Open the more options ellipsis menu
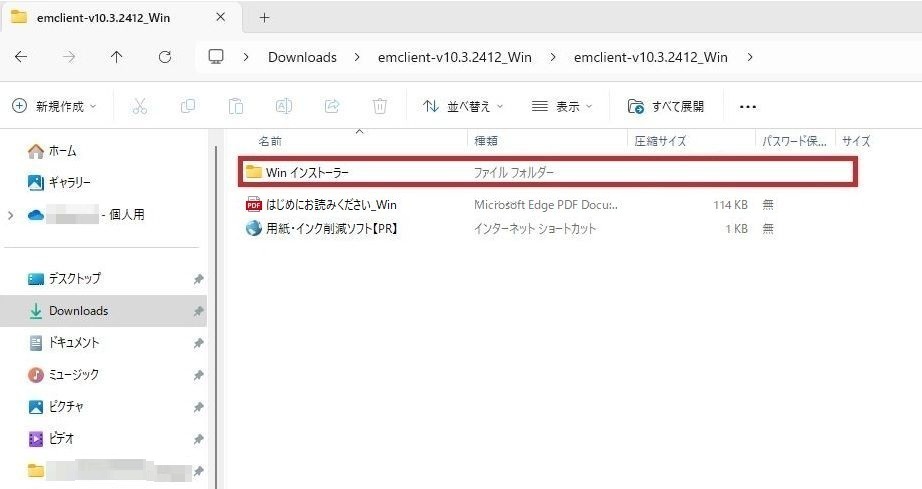 [x=747, y=106]
